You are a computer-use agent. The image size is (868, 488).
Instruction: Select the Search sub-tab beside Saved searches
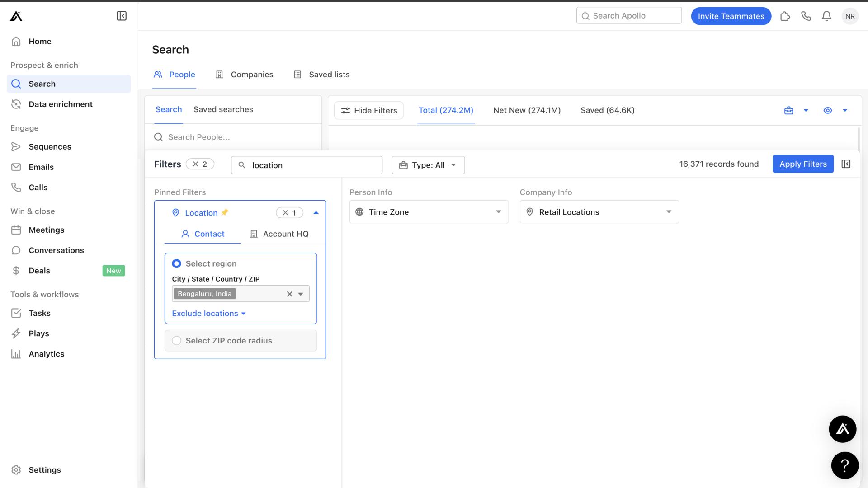coord(169,109)
